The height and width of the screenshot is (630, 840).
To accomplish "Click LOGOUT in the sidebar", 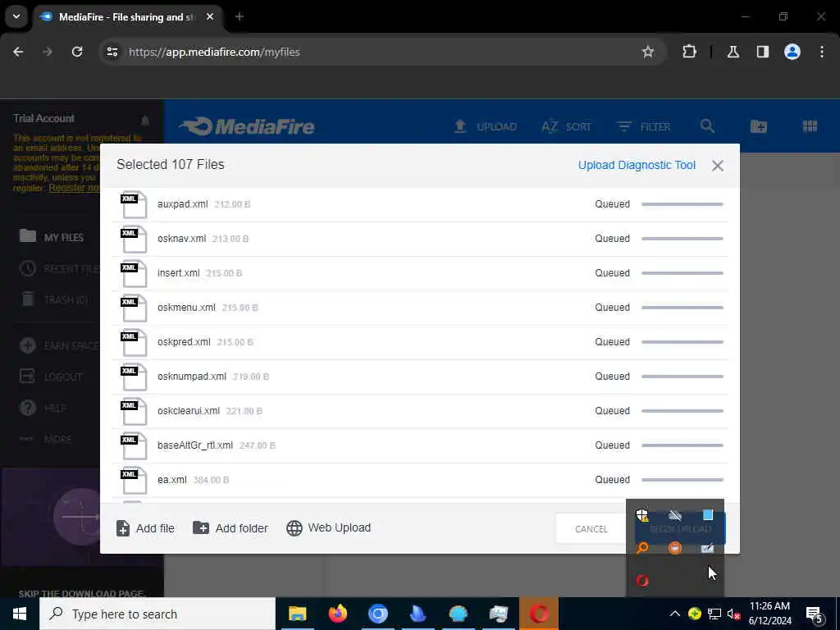I will click(x=51, y=377).
